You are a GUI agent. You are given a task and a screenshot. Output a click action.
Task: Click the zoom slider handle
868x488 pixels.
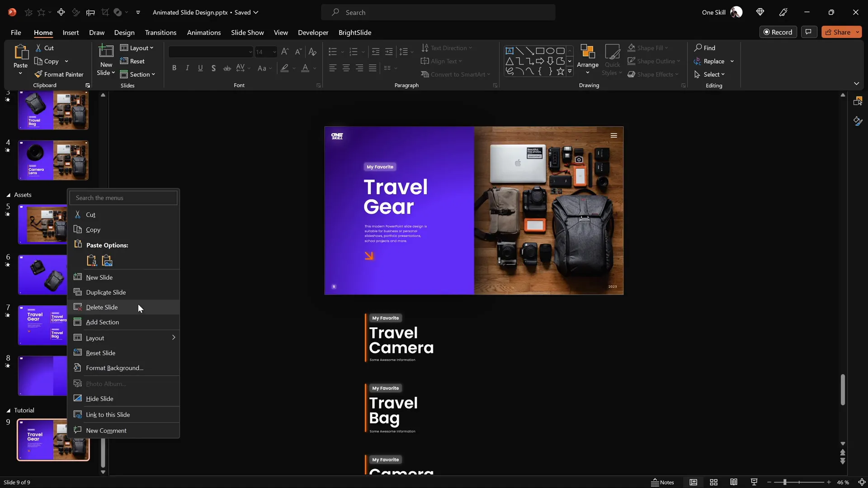[x=785, y=482]
